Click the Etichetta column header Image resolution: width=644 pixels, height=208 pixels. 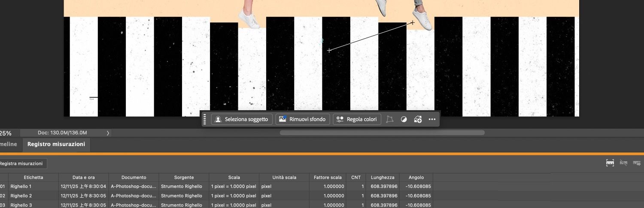click(33, 178)
